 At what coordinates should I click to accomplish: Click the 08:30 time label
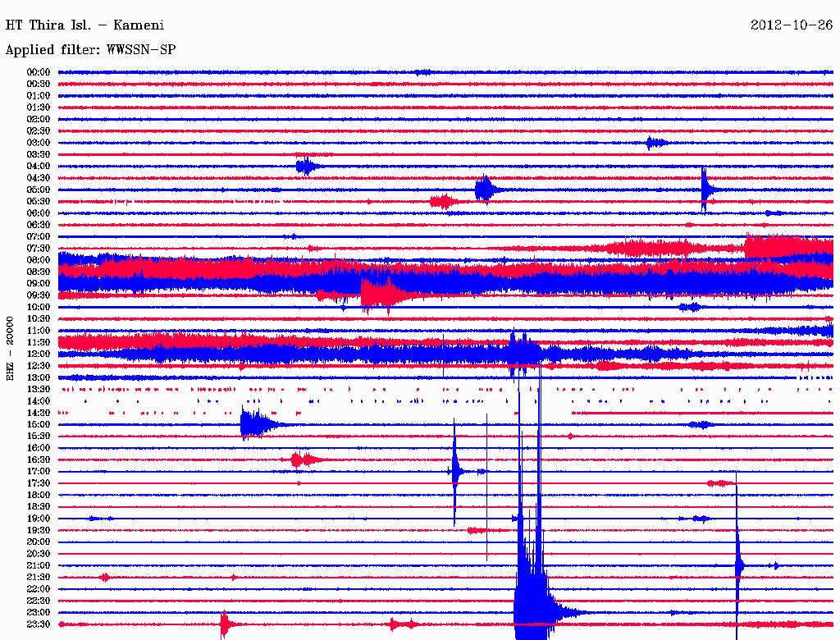39,272
